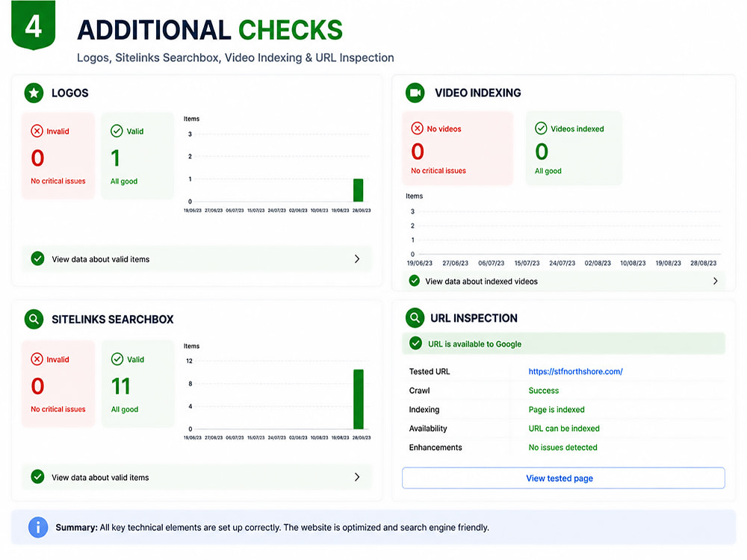Screen dimensions: 747x560
Task: Click the Summary text line
Action: coord(272,527)
